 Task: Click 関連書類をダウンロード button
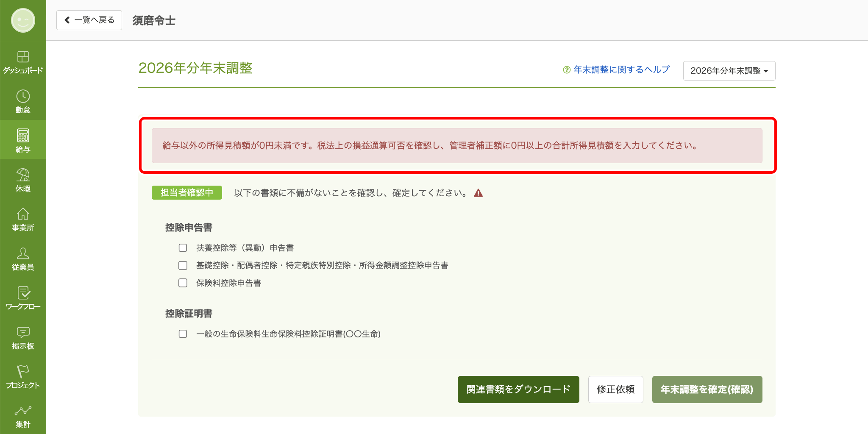pos(518,389)
